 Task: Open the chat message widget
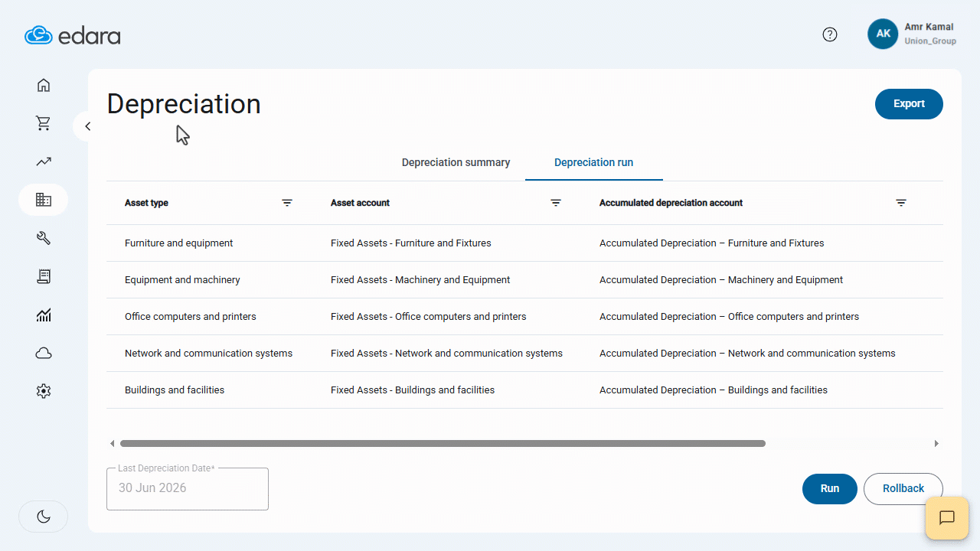947,518
